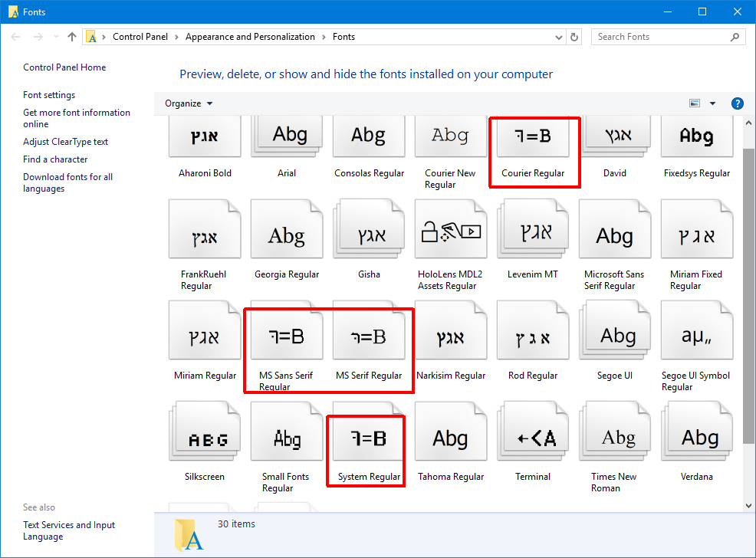Refresh the Fonts folder
Screen dimensions: 756x558
574,37
